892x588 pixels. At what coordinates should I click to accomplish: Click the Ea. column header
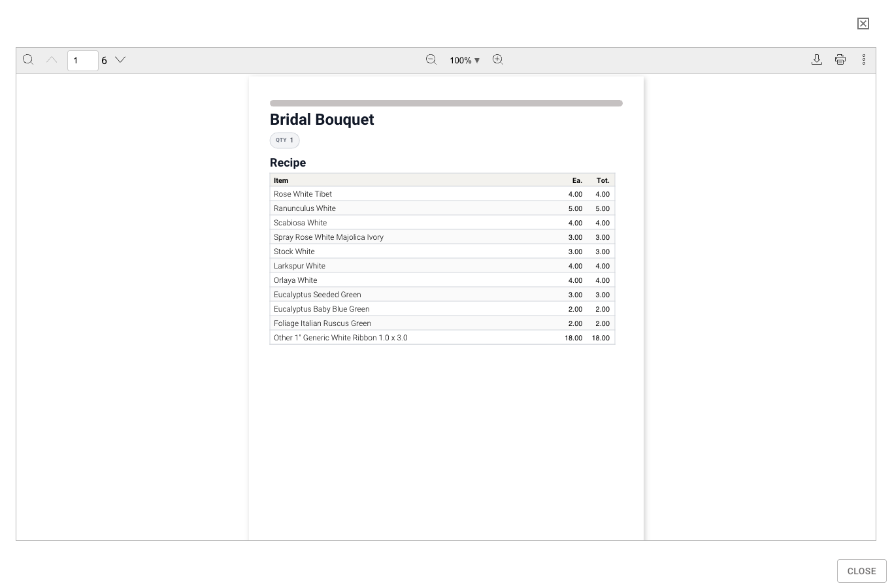(577, 180)
